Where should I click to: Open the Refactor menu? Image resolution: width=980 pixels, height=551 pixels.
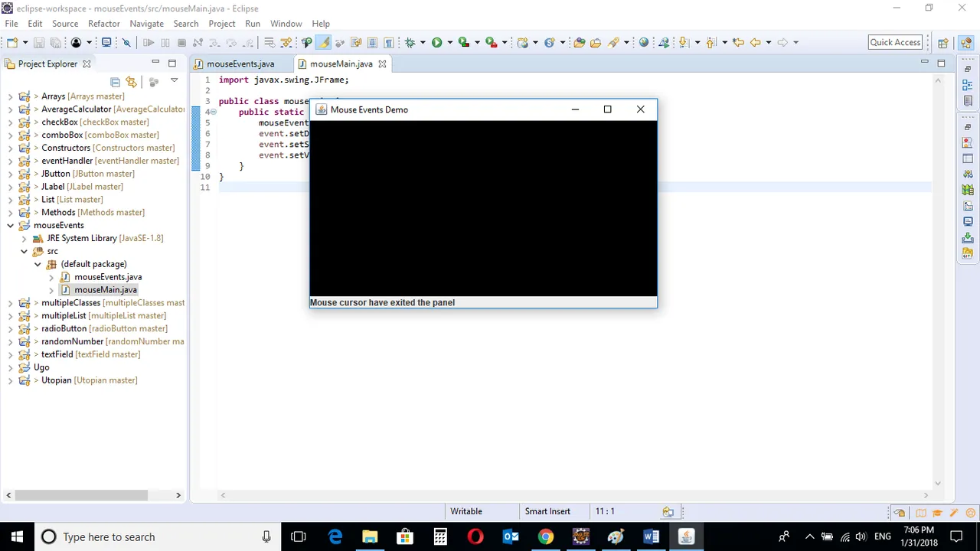click(x=104, y=24)
